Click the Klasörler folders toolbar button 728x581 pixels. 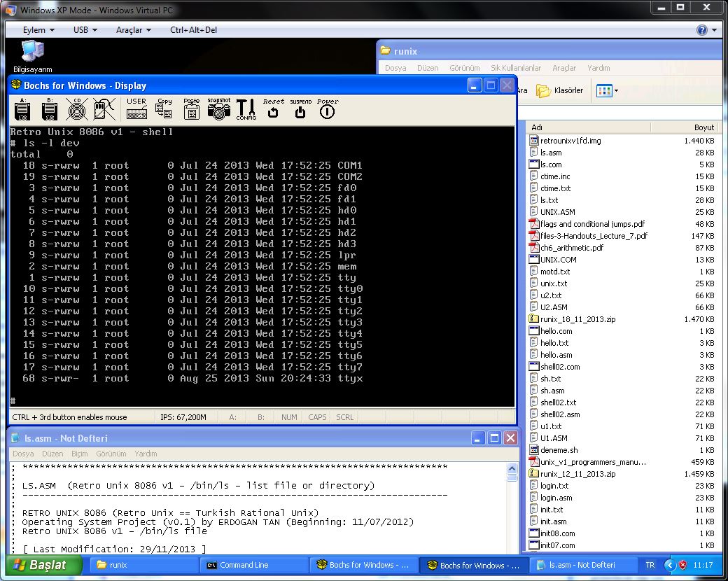[559, 90]
